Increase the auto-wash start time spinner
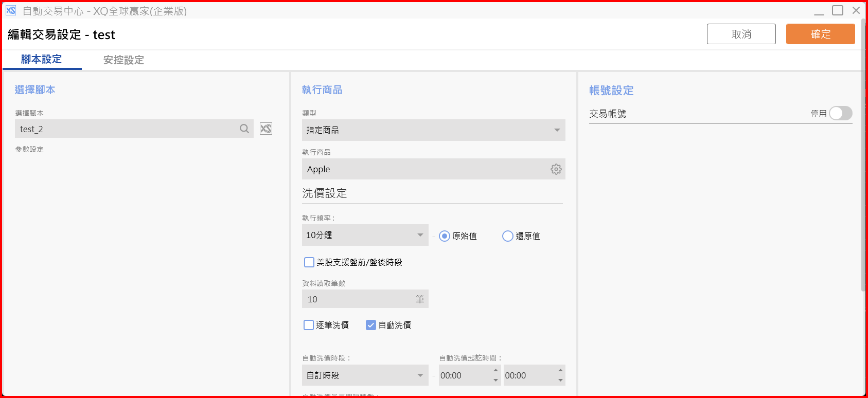 click(495, 370)
